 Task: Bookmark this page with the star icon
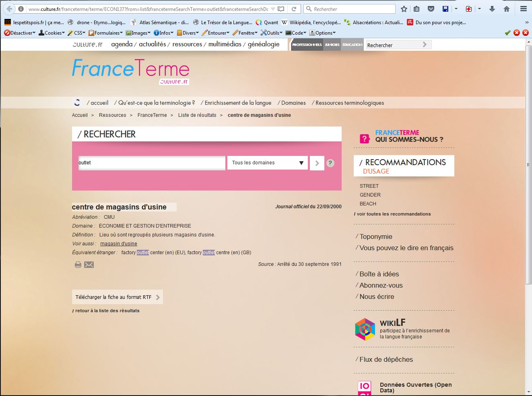click(x=404, y=9)
